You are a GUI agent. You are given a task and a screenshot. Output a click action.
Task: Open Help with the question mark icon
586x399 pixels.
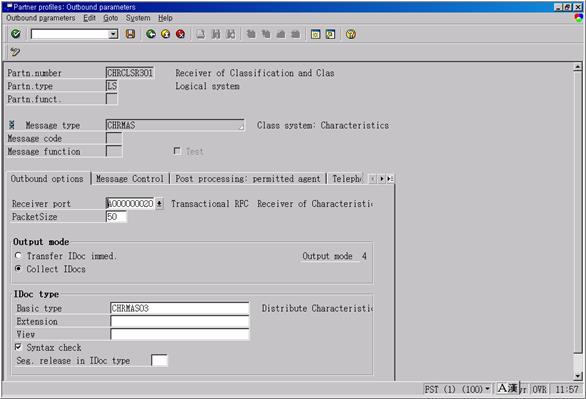click(x=351, y=34)
